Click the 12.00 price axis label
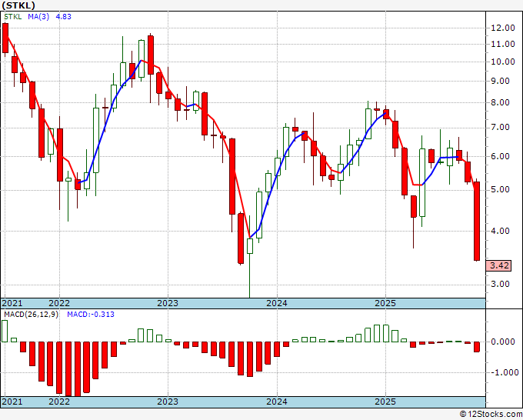 503,28
